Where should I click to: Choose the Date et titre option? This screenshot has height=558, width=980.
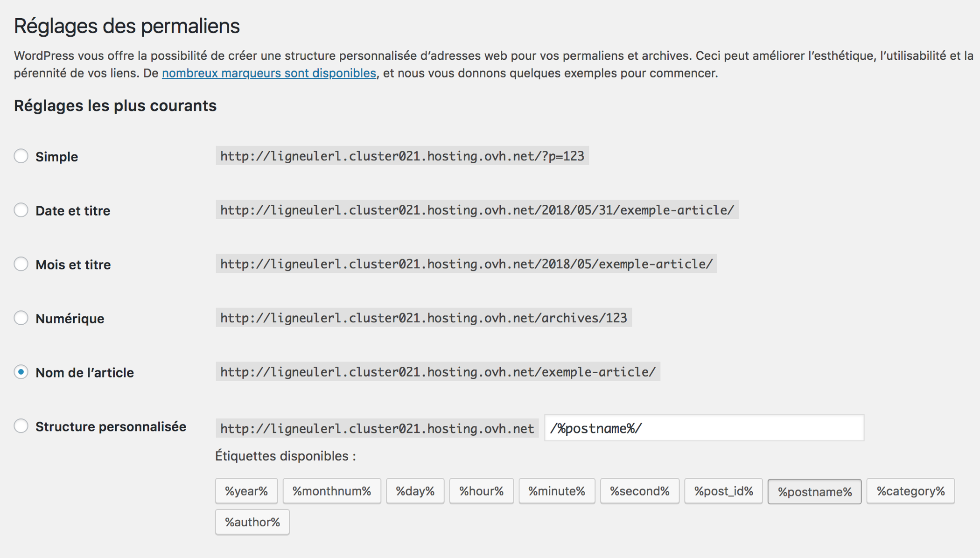[21, 210]
